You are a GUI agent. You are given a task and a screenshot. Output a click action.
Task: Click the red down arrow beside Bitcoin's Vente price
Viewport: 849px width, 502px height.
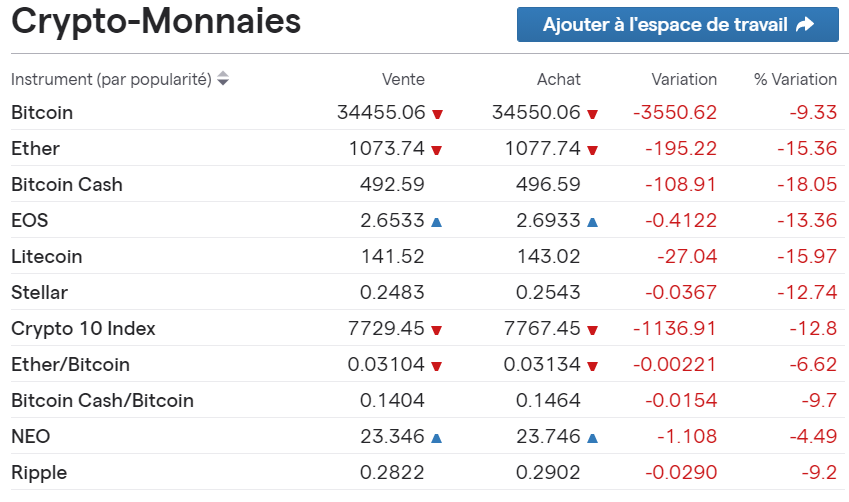(x=437, y=114)
